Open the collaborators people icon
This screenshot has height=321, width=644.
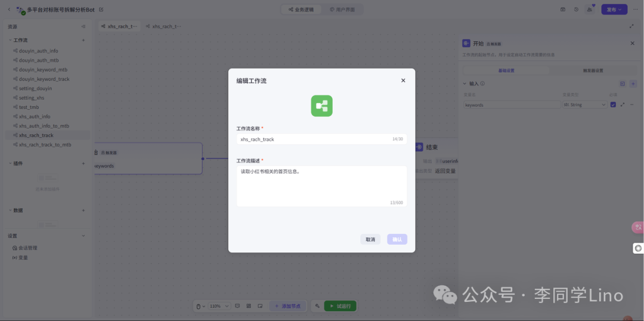(590, 9)
